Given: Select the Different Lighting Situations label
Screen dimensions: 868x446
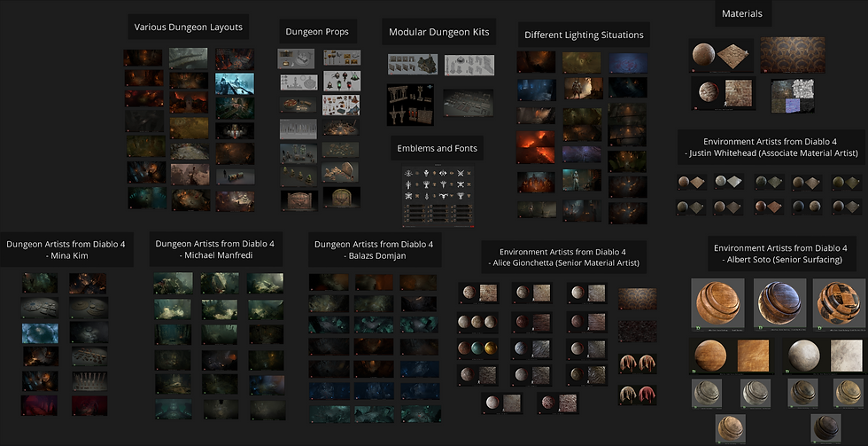Looking at the screenshot, I should [584, 35].
